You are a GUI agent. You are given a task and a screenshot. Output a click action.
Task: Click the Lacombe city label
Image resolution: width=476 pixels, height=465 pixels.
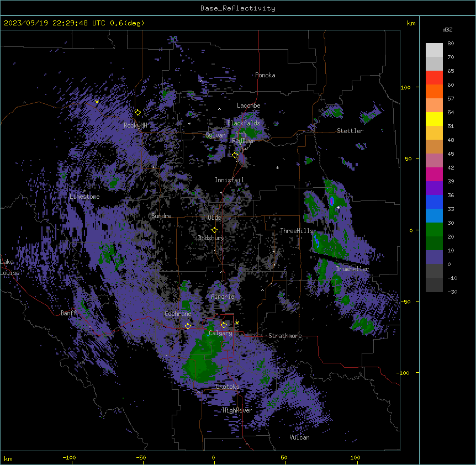coord(248,105)
